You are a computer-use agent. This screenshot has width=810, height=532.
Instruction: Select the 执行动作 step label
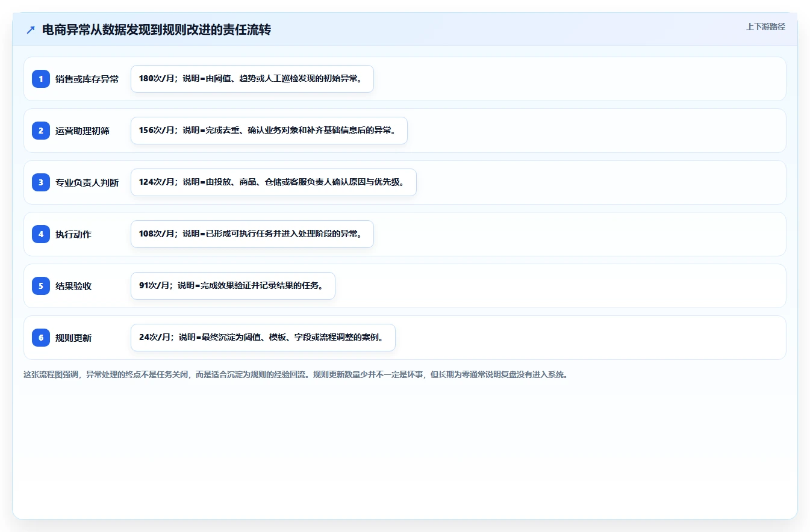coord(73,235)
